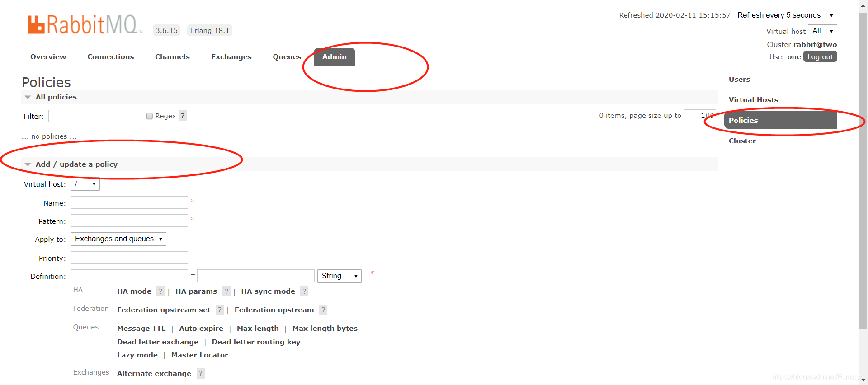
Task: Open the top-right Virtual host All dropdown
Action: click(822, 31)
